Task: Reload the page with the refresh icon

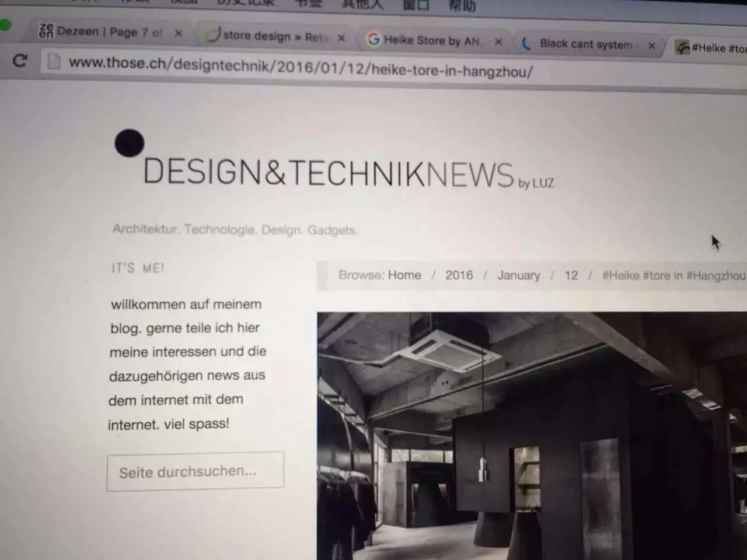Action: coord(20,61)
